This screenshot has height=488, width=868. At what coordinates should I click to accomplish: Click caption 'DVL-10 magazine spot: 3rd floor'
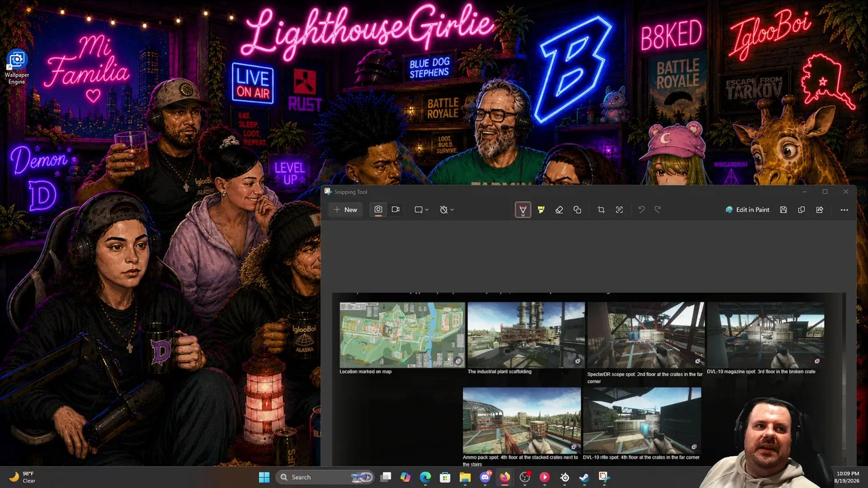(x=761, y=372)
